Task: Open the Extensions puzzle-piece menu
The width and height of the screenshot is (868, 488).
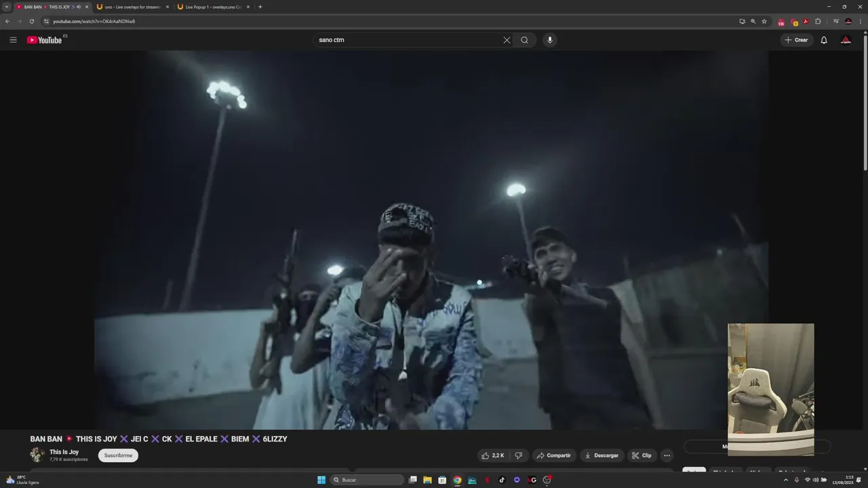Action: pyautogui.click(x=818, y=21)
